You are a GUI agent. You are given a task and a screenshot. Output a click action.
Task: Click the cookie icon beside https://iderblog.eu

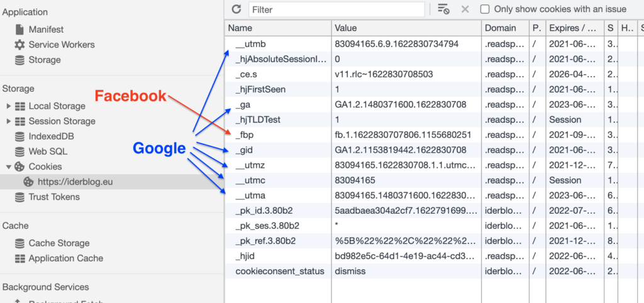click(x=28, y=182)
